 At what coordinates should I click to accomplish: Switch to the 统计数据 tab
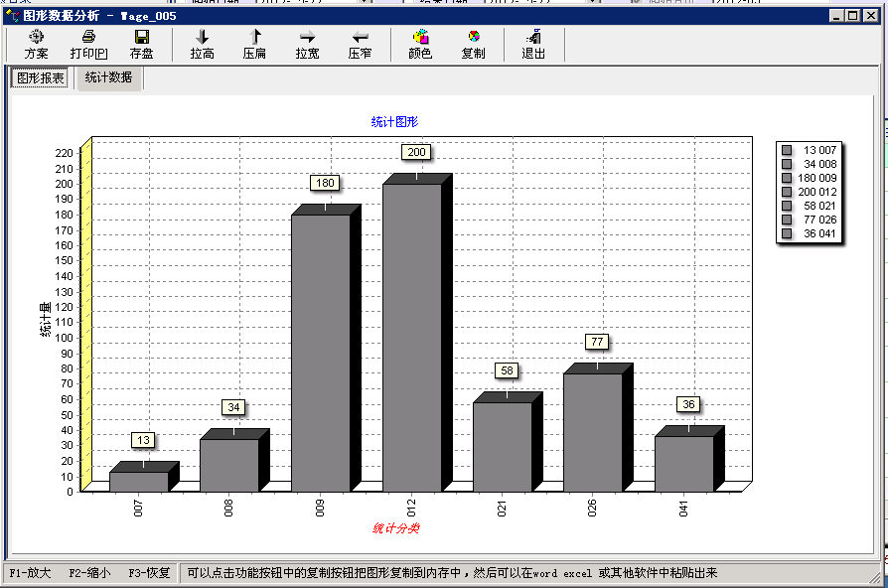click(108, 77)
